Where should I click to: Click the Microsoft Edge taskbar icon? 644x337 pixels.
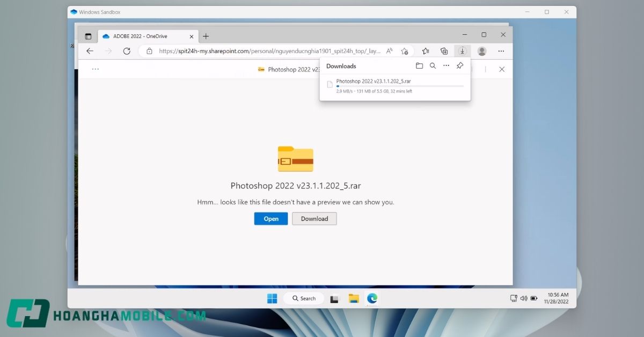[x=372, y=298]
